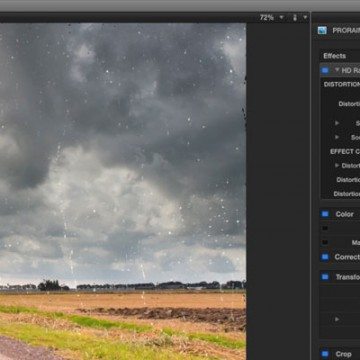This screenshot has width=360, height=360.
Task: Click the Crop section label
Action: 343,354
